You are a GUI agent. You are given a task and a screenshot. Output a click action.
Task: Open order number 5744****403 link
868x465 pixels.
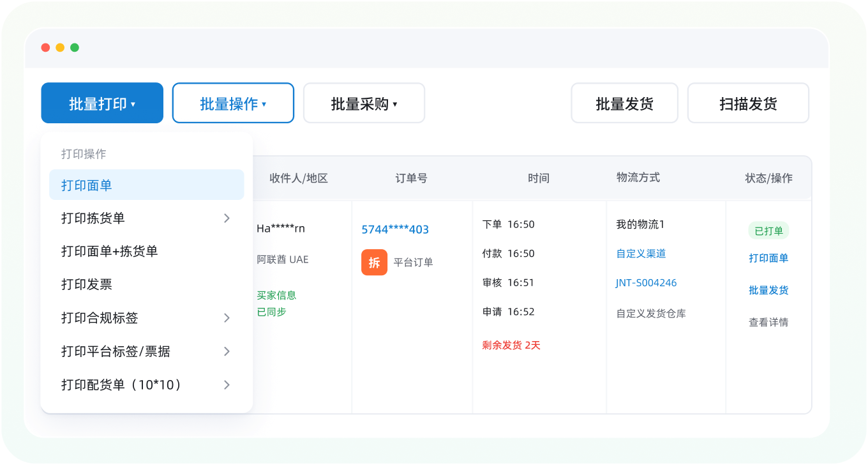(395, 229)
